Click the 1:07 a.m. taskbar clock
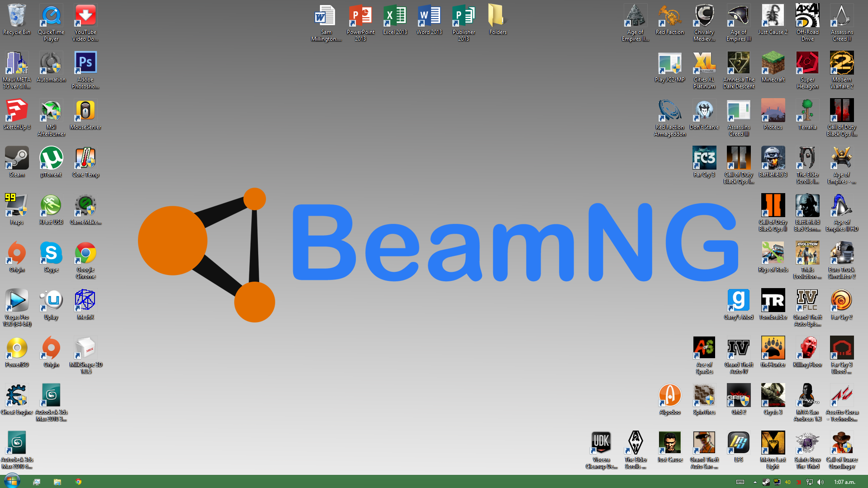This screenshot has height=488, width=868. (x=844, y=482)
